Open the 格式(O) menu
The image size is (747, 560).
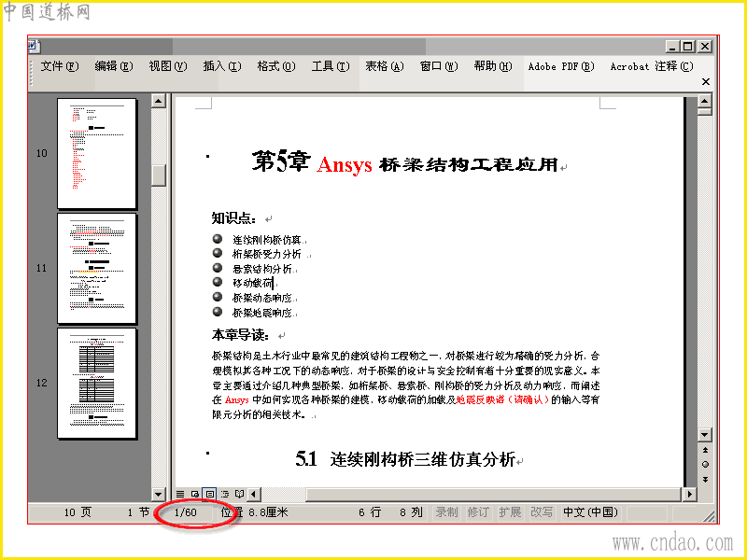point(276,66)
